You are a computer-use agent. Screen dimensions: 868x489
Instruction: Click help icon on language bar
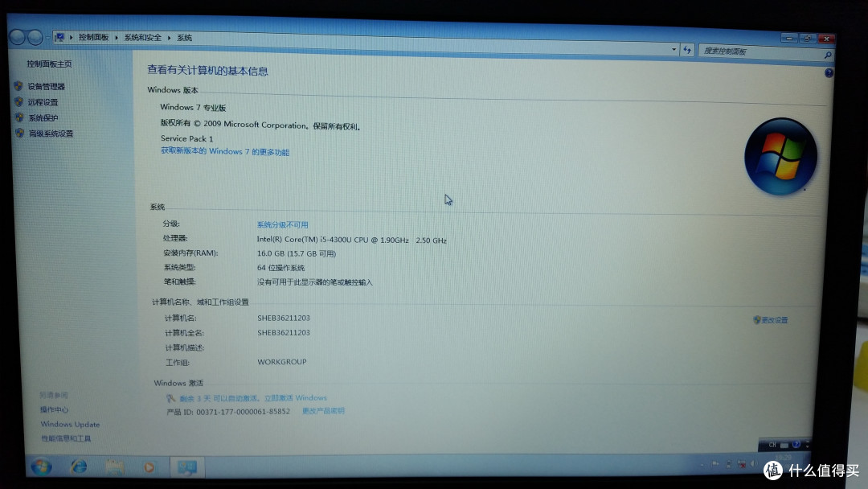tap(796, 445)
